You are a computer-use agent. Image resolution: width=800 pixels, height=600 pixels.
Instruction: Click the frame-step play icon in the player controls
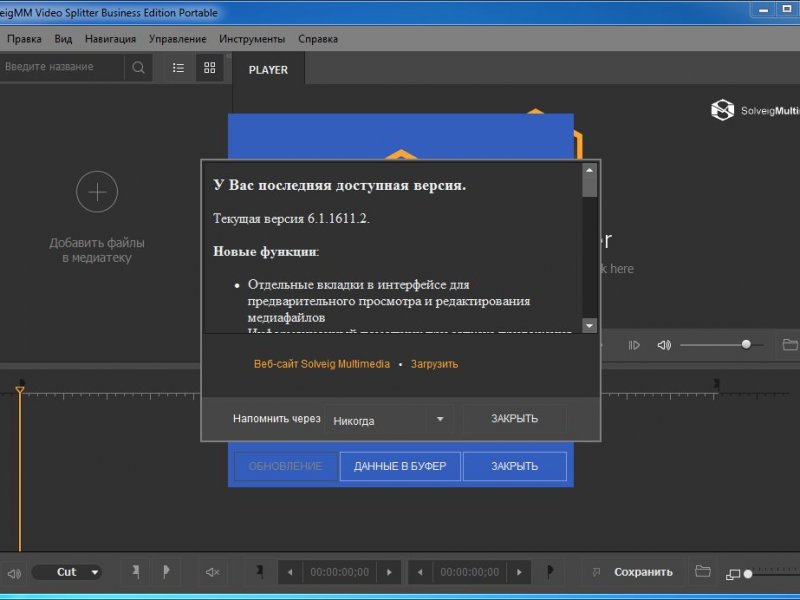[634, 345]
